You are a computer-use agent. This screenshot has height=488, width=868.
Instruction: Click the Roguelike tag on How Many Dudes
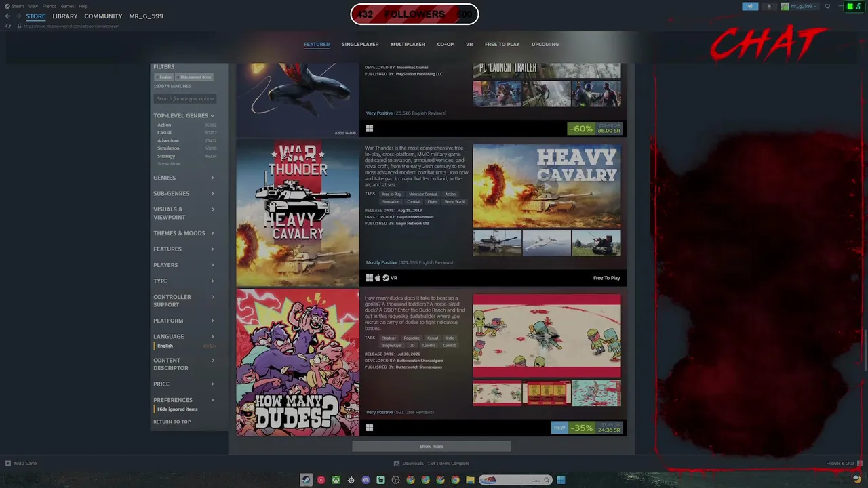(x=412, y=338)
